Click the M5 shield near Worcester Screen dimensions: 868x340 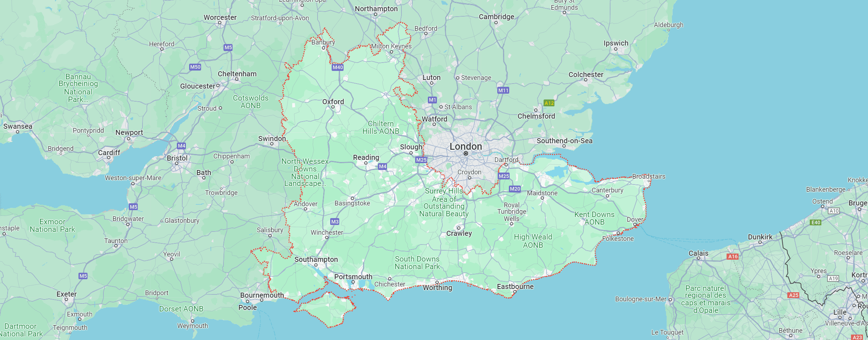pyautogui.click(x=228, y=47)
